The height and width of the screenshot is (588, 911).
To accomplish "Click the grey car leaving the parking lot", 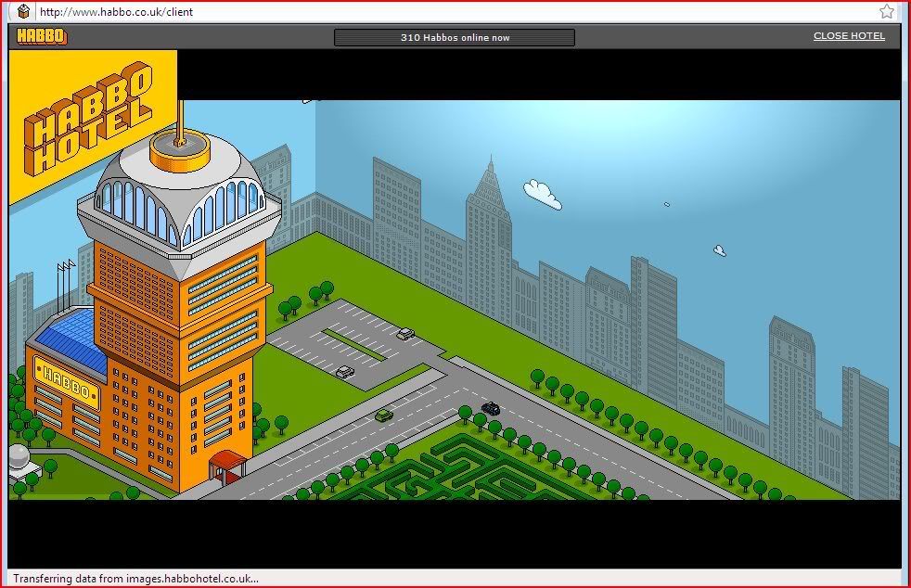I will (x=345, y=372).
